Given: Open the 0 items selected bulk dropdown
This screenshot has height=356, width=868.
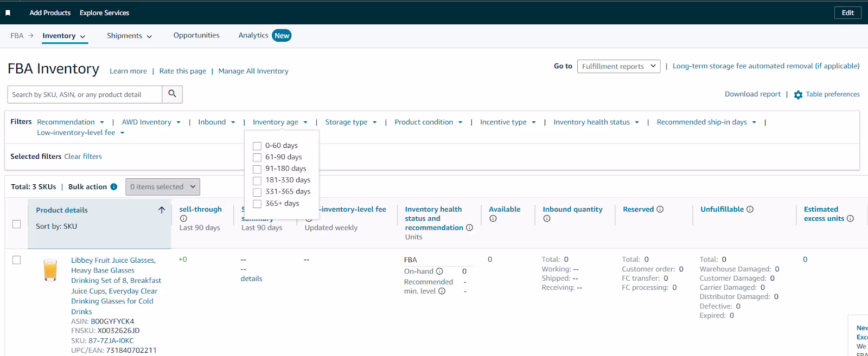Looking at the screenshot, I should (x=163, y=187).
